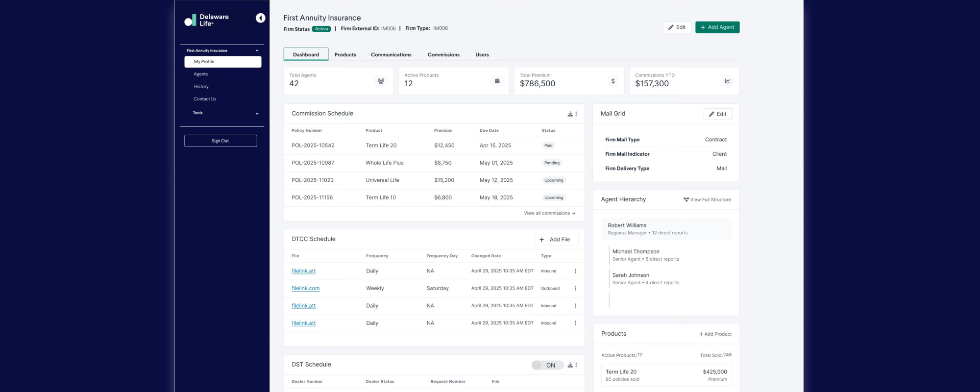Viewport: 980px width, 392px height.
Task: Click the Saturday frequency day cell
Action: coord(438,289)
